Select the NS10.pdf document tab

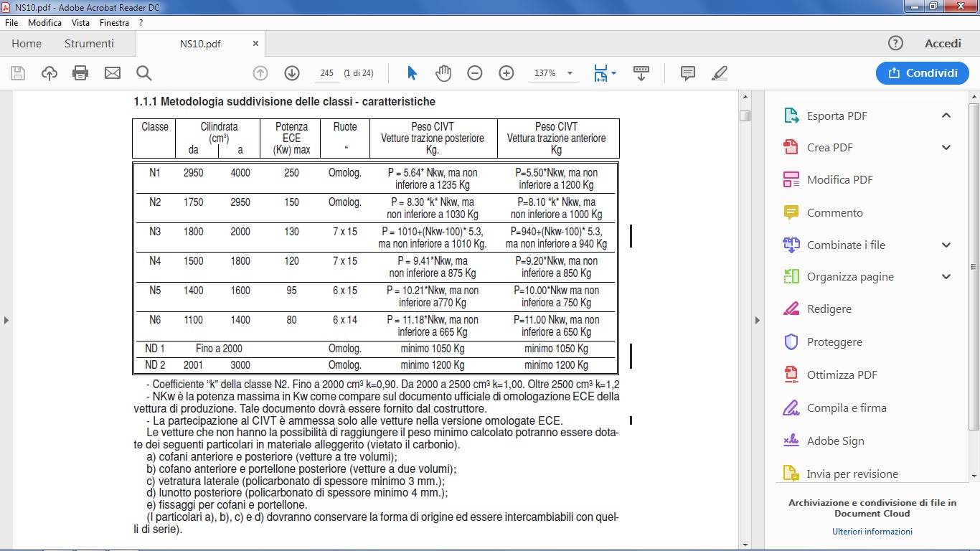click(200, 44)
